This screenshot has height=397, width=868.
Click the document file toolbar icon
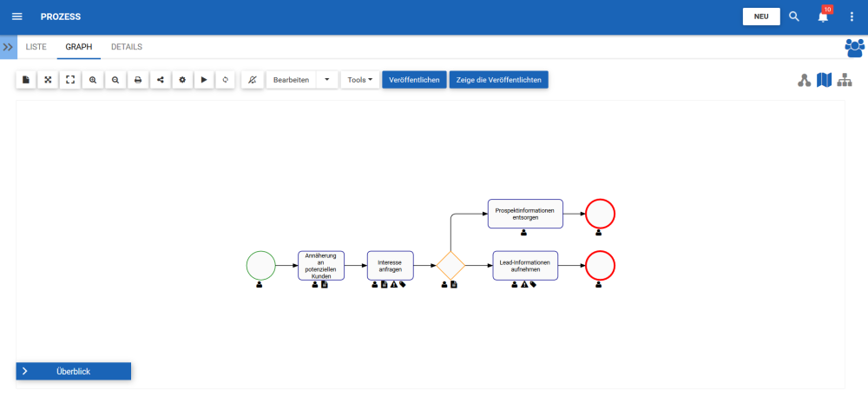(x=26, y=80)
